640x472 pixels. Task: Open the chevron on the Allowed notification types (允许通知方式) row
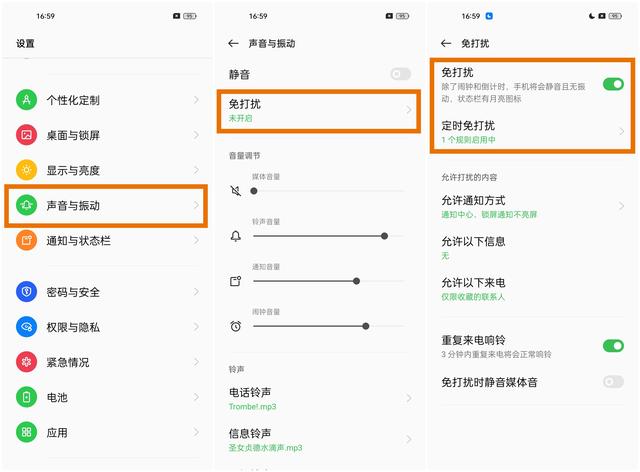coord(621,206)
